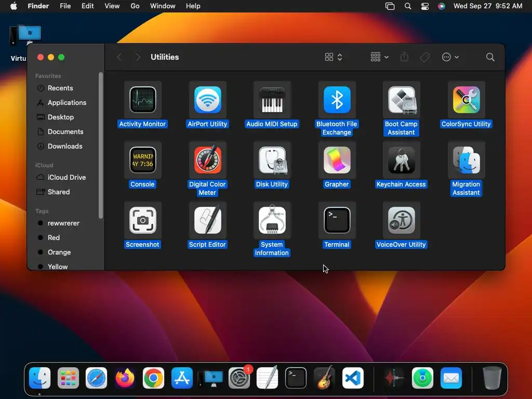
Task: Go back with the toolbar back arrow
Action: 119,57
